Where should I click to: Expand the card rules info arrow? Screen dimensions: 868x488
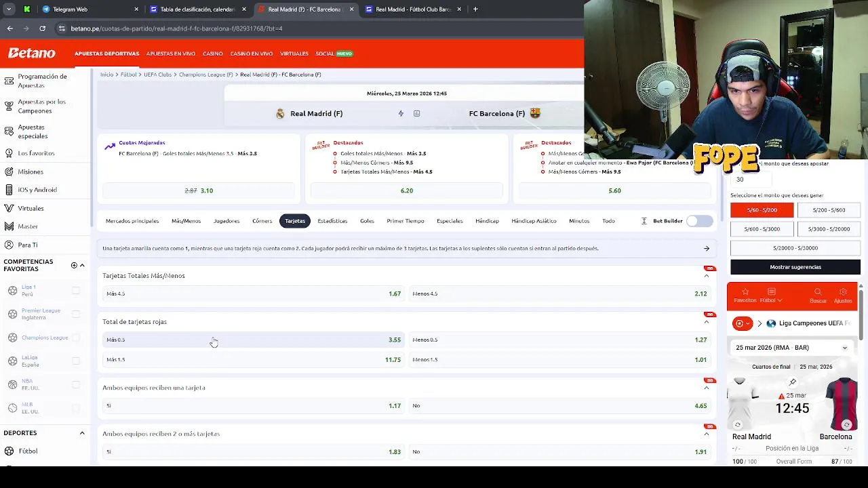click(x=706, y=249)
